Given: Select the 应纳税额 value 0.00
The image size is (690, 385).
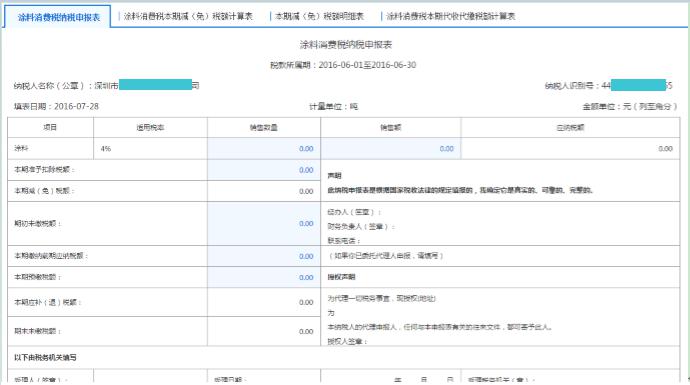Looking at the screenshot, I should pos(665,149).
